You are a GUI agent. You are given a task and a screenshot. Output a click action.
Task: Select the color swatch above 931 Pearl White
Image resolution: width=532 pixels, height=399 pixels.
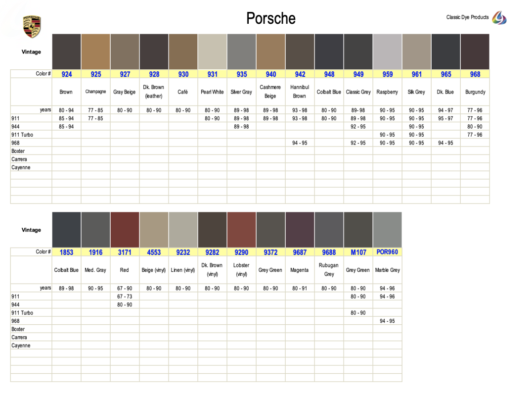(213, 51)
